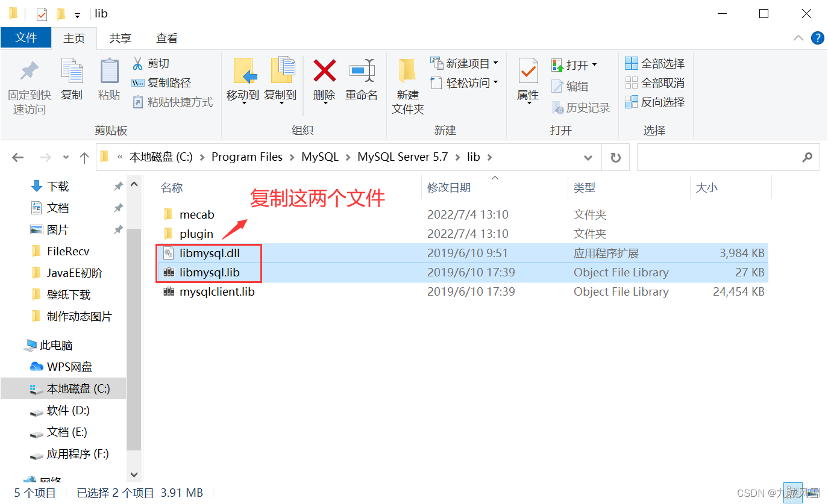Click the quick access new folder icon
This screenshot has width=828, height=504.
coord(61,13)
